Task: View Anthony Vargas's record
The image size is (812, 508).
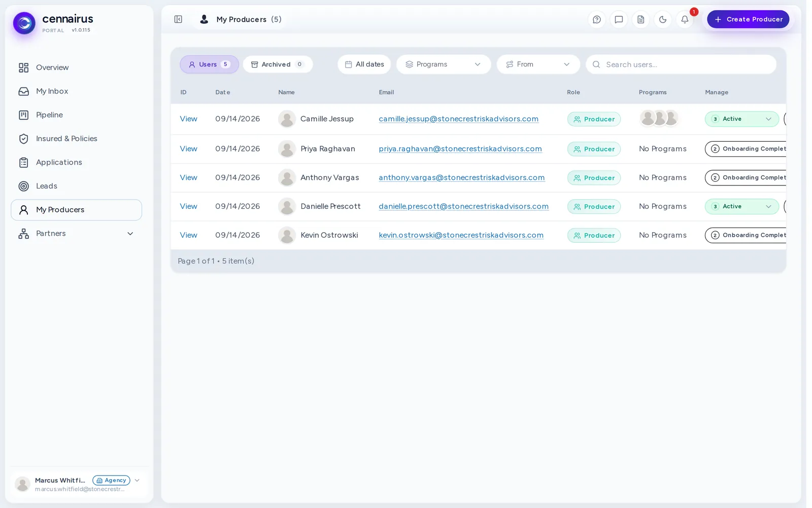Action: coord(188,178)
